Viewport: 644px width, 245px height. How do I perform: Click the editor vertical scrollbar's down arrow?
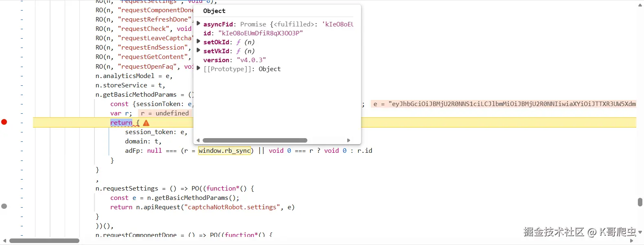click(640, 232)
